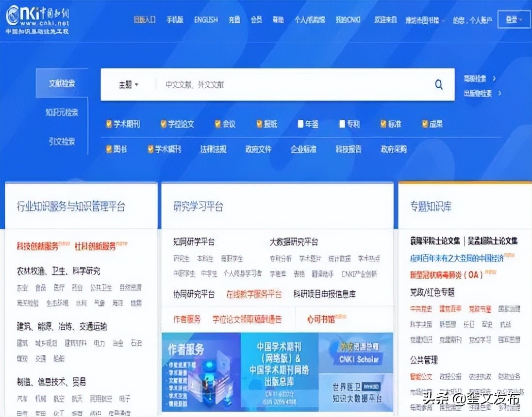
Task: Expand the 登录 login dropdown
Action: click(514, 20)
